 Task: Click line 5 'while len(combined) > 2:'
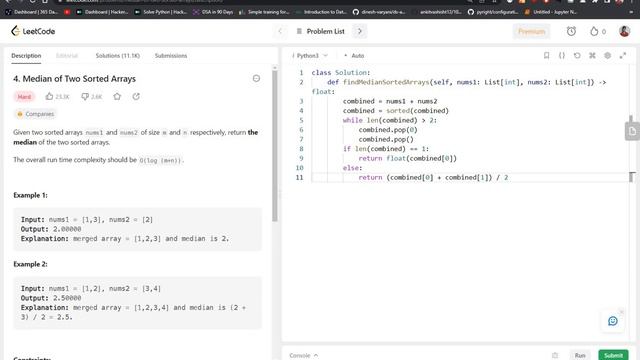coord(389,120)
